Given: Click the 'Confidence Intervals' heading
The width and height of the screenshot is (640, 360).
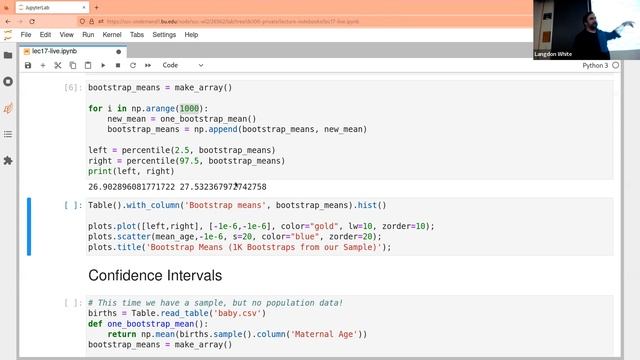Looking at the screenshot, I should [x=155, y=276].
